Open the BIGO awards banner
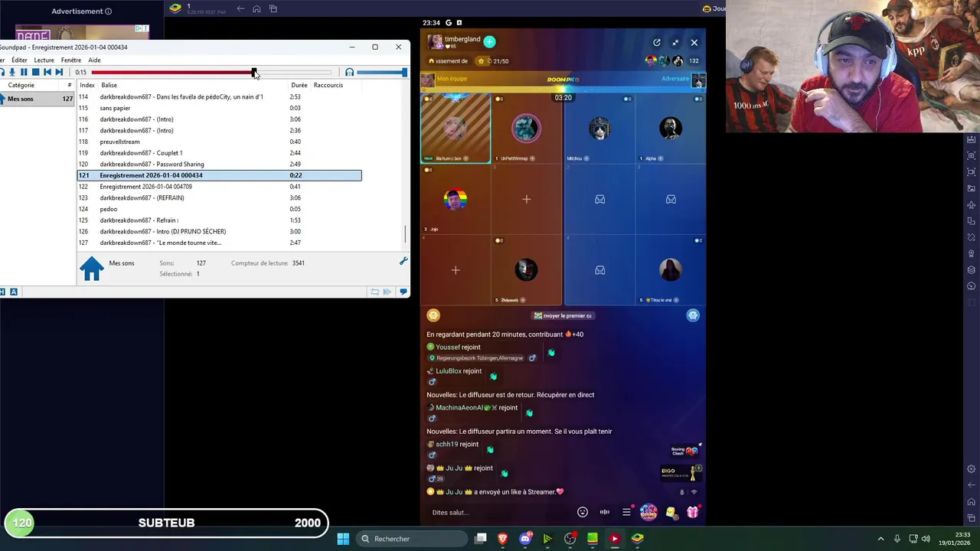Screen dimensions: 980x551 (681, 473)
